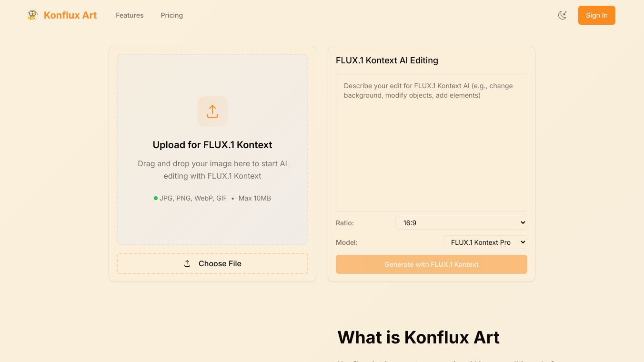
Task: Click the Max 10MB size note
Action: click(255, 198)
